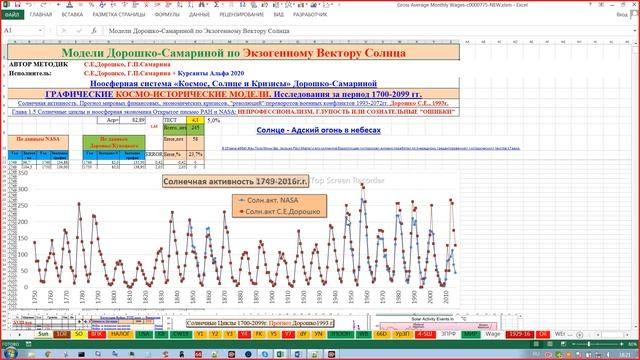The width and height of the screenshot is (640, 360).
Task: Expand the formula bar with right-edge arrow
Action: point(635,31)
